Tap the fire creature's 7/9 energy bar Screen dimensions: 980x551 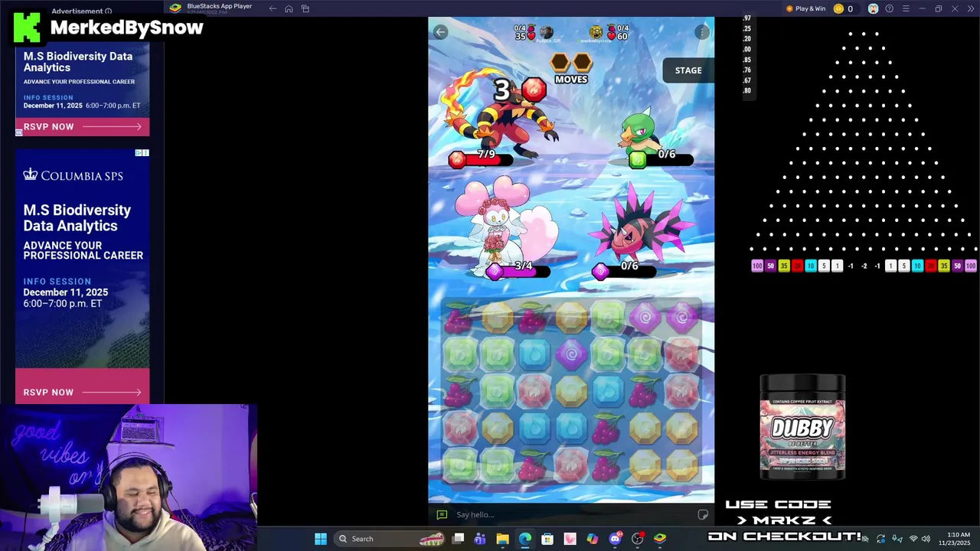tap(481, 158)
